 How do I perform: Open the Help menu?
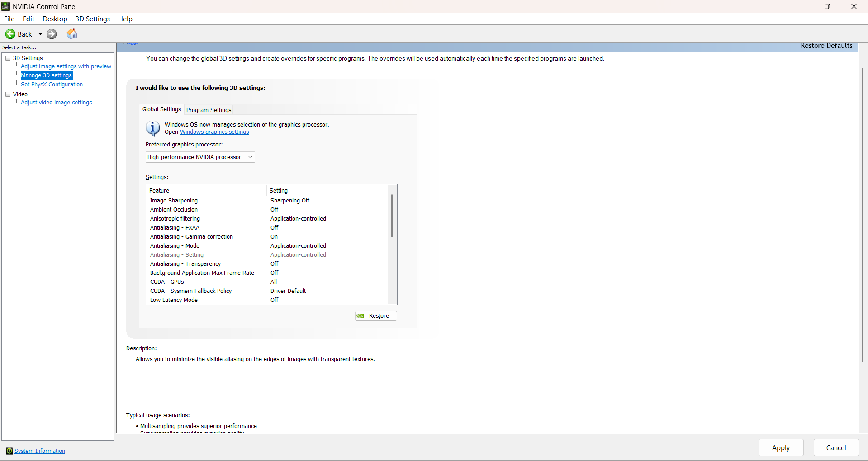[125, 19]
